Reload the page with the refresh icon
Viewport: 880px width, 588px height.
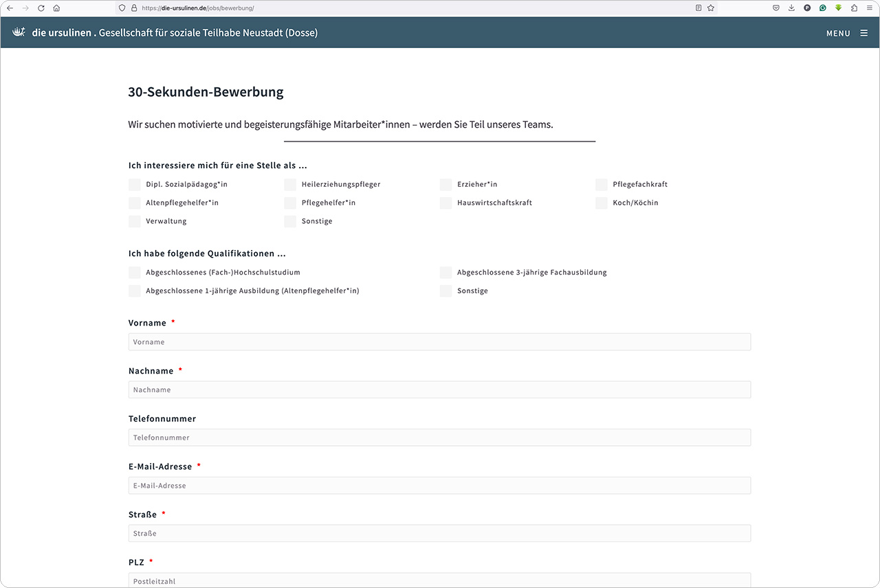coord(41,8)
